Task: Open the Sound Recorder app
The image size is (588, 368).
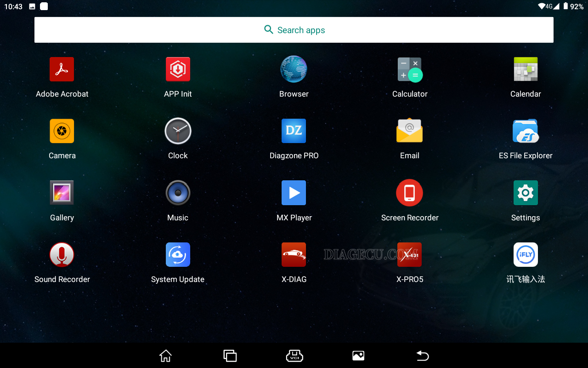Action: coord(62,255)
